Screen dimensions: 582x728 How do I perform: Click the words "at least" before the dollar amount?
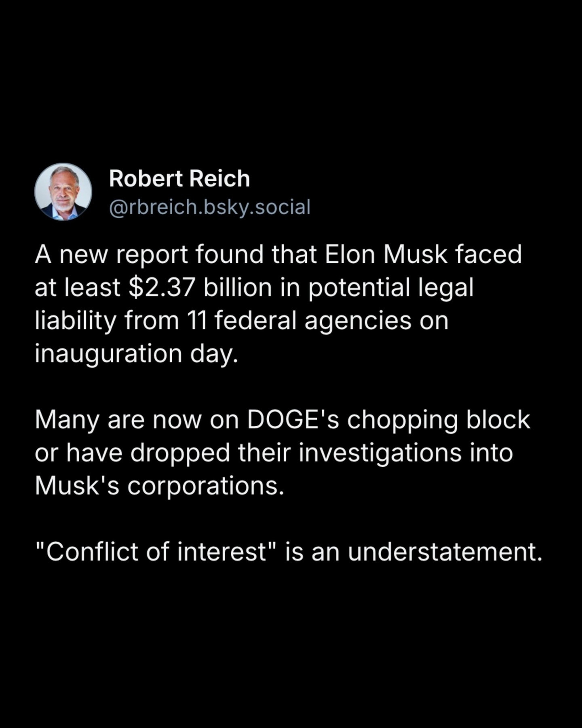coord(78,288)
